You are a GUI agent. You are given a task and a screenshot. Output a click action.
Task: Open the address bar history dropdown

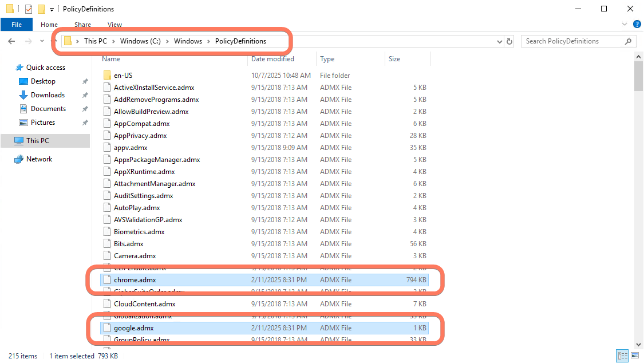(x=499, y=41)
